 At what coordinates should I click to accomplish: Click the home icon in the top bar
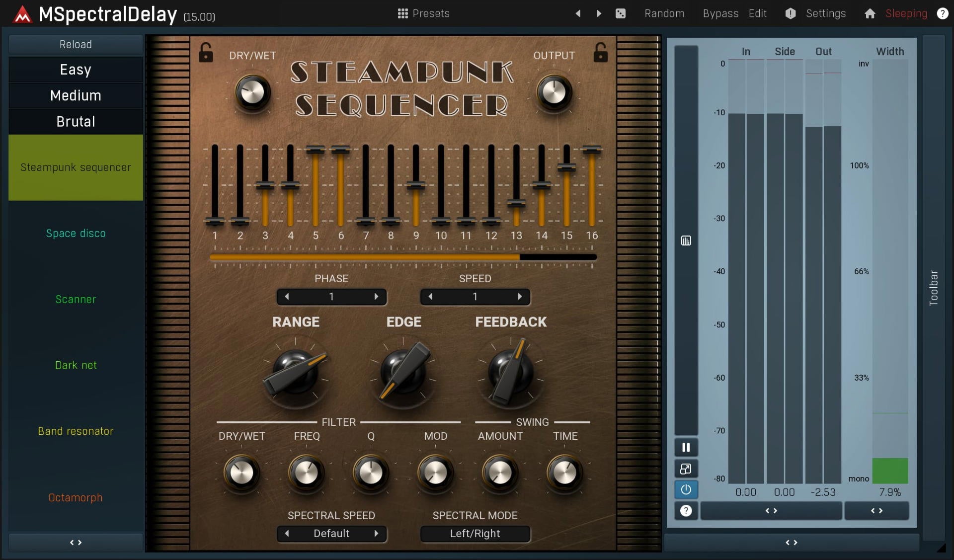tap(870, 13)
